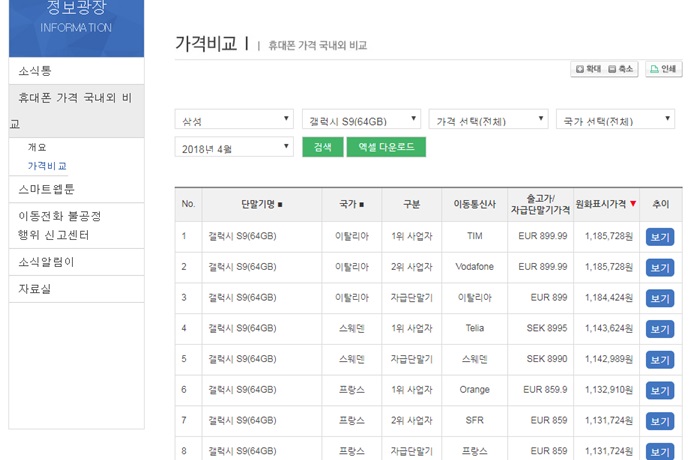The image size is (690, 460).
Task: Click Telia carrier cell
Action: click(474, 328)
